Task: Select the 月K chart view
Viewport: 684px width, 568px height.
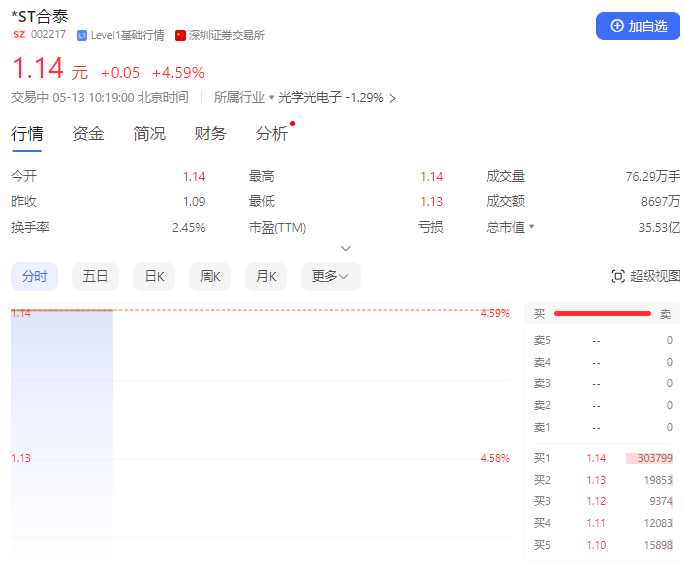Action: (x=266, y=276)
